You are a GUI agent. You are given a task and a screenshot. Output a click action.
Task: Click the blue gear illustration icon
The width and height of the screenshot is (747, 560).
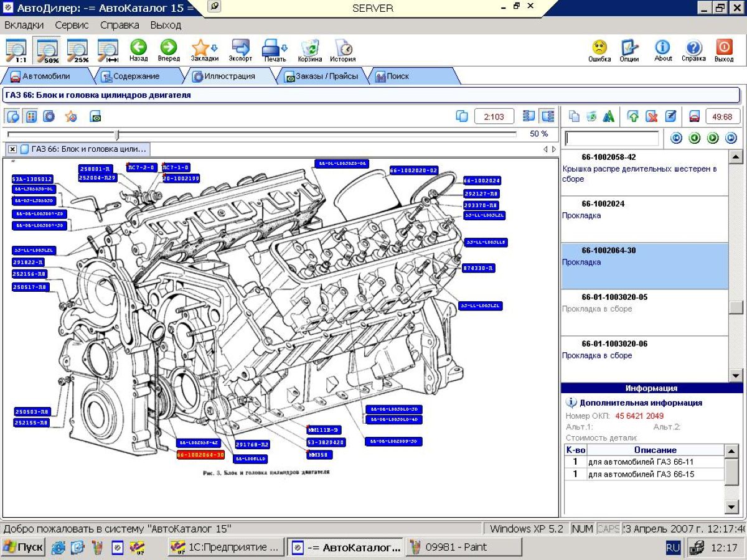49,116
